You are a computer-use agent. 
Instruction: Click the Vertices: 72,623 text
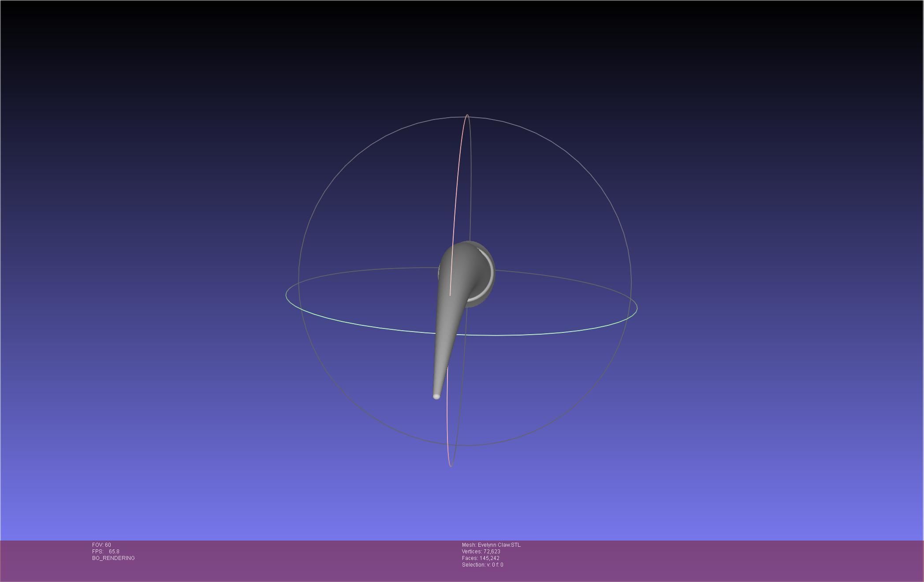tap(481, 552)
